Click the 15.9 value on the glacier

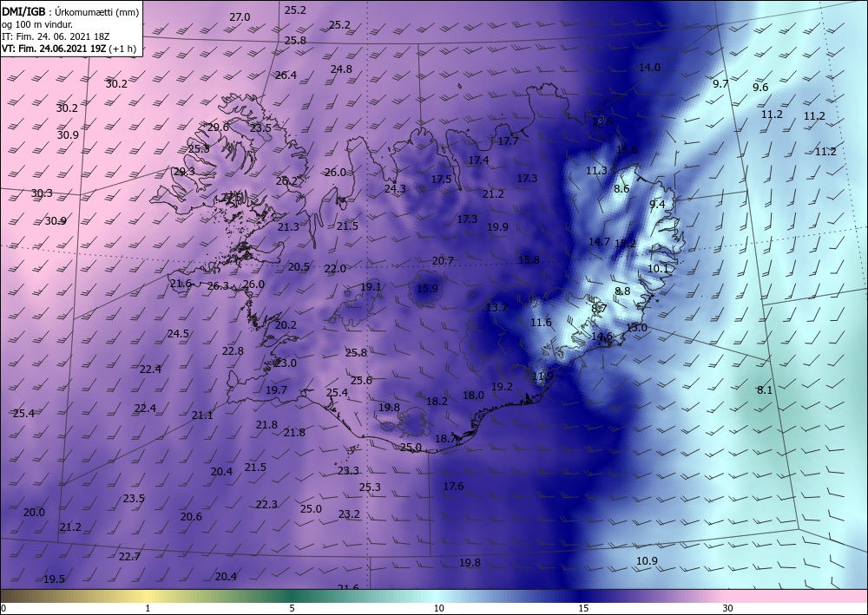(427, 288)
